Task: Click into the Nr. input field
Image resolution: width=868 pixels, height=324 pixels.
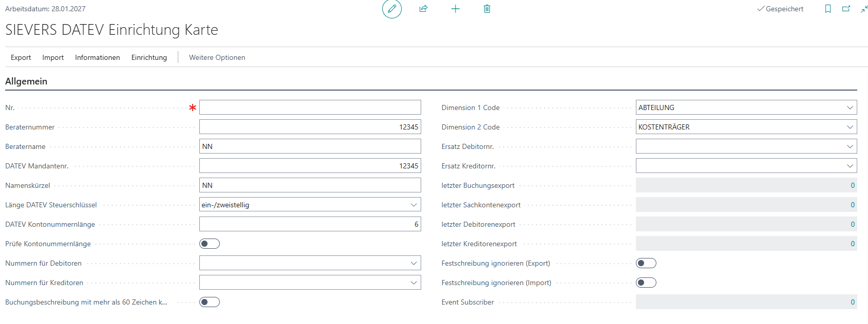Action: click(x=310, y=107)
